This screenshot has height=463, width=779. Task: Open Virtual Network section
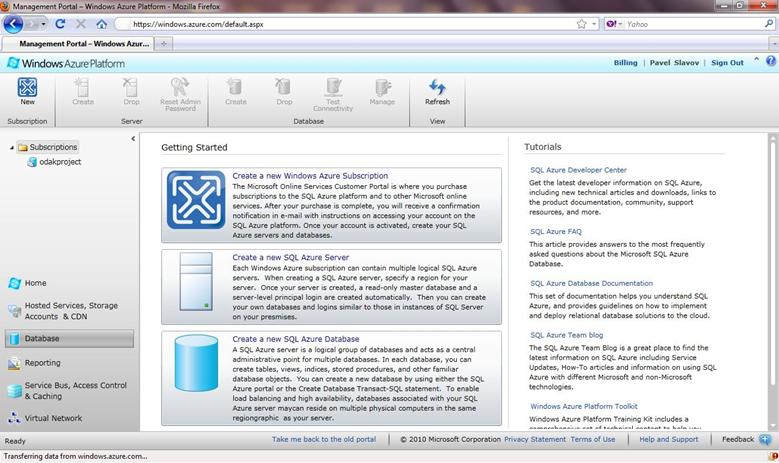click(45, 418)
